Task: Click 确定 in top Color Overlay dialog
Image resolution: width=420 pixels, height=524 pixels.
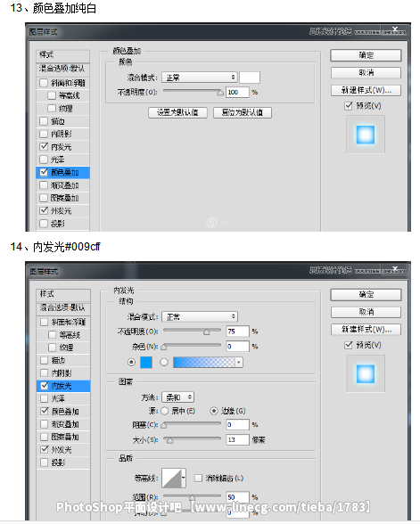Action: (366, 55)
